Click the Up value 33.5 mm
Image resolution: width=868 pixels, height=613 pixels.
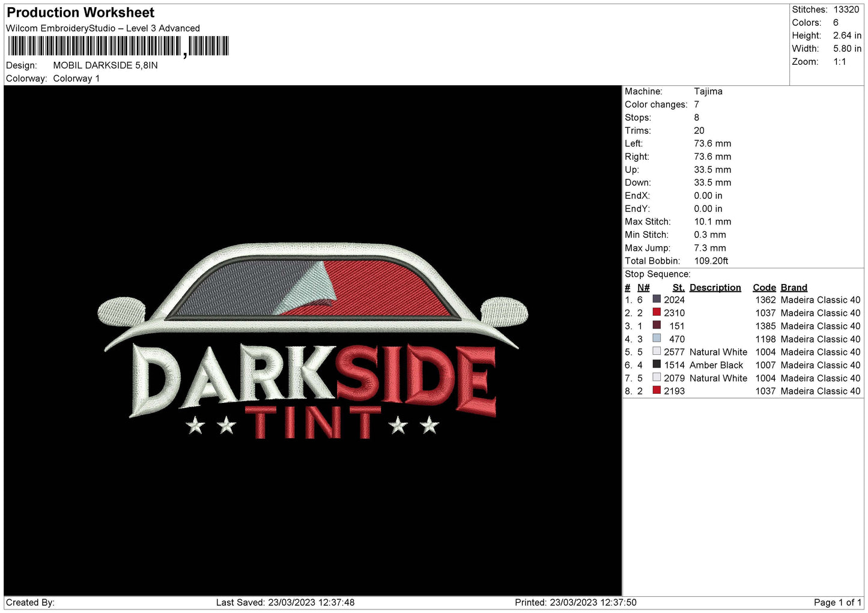point(712,170)
